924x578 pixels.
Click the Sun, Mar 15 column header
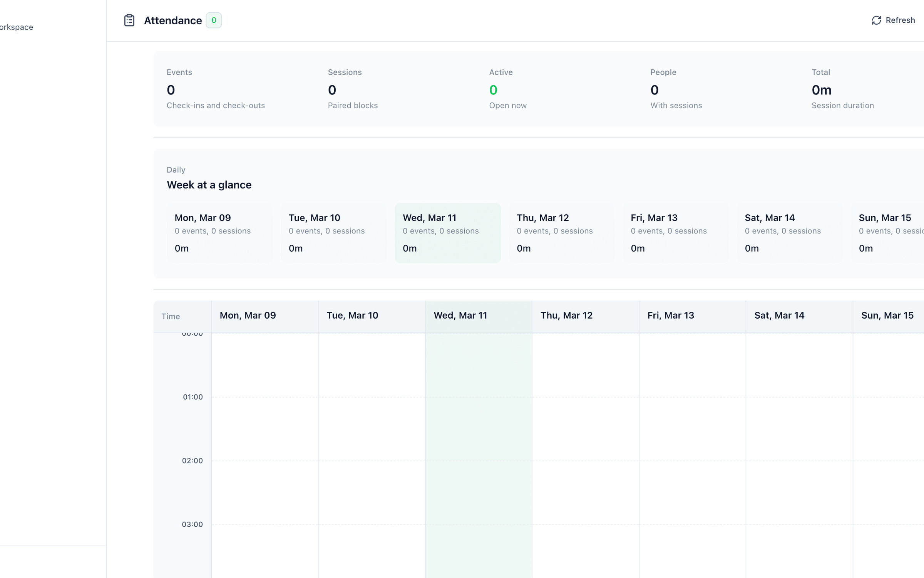click(887, 315)
